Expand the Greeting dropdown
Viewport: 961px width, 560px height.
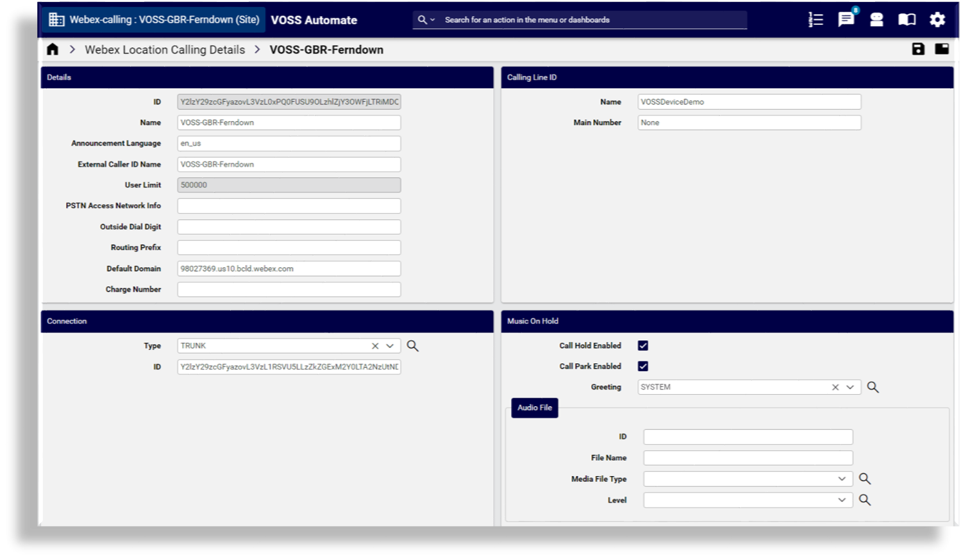849,387
